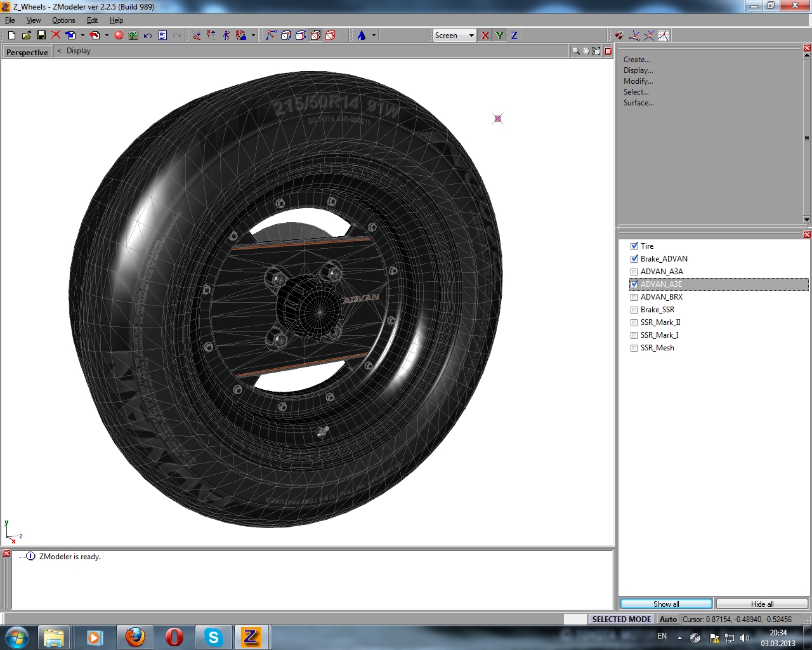
Task: Click the second selection tool arrows icon
Action: (x=211, y=36)
